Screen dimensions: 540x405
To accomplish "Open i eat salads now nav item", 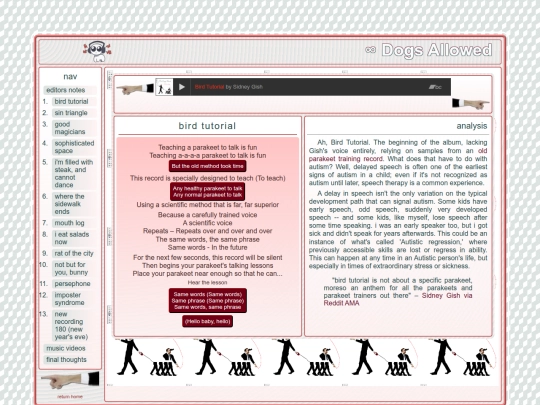I will [x=74, y=238].
